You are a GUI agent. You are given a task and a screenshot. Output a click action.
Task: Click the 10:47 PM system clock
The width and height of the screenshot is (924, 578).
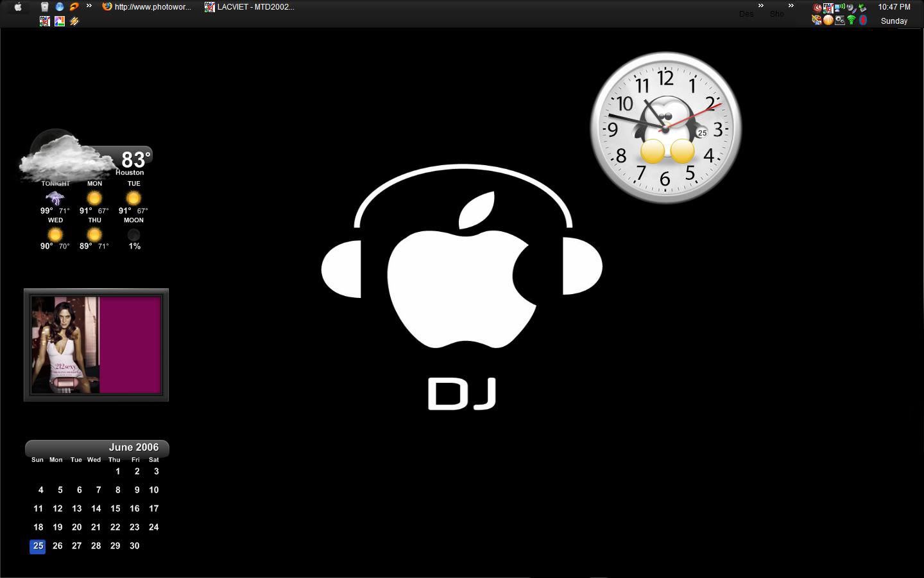(894, 7)
